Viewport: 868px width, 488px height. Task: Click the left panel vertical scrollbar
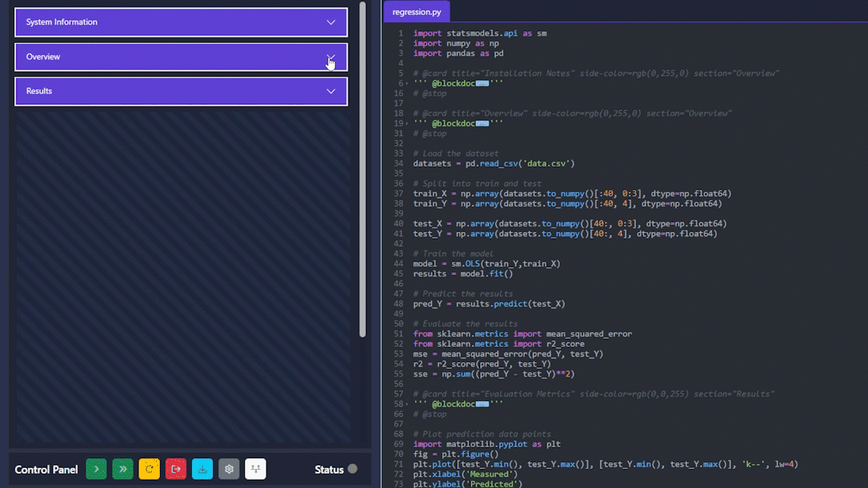[x=362, y=169]
